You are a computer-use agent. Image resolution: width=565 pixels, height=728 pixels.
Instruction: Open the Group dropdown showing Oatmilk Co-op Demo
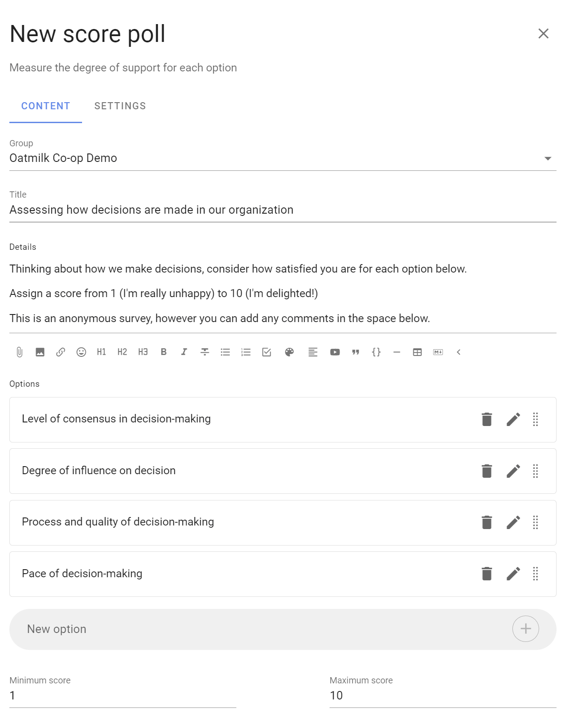(283, 158)
